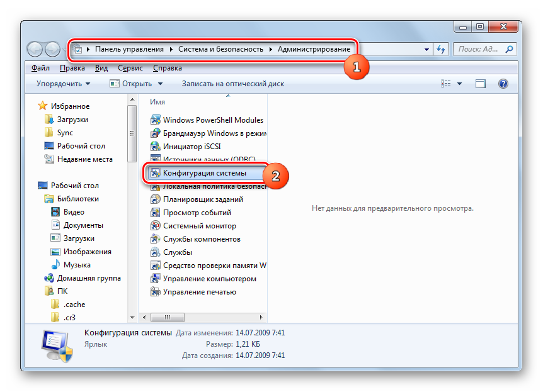Viewport: 543px width, 392px height.
Task: Select the Windows PowerShell Modules shortcut
Action: coord(213,120)
